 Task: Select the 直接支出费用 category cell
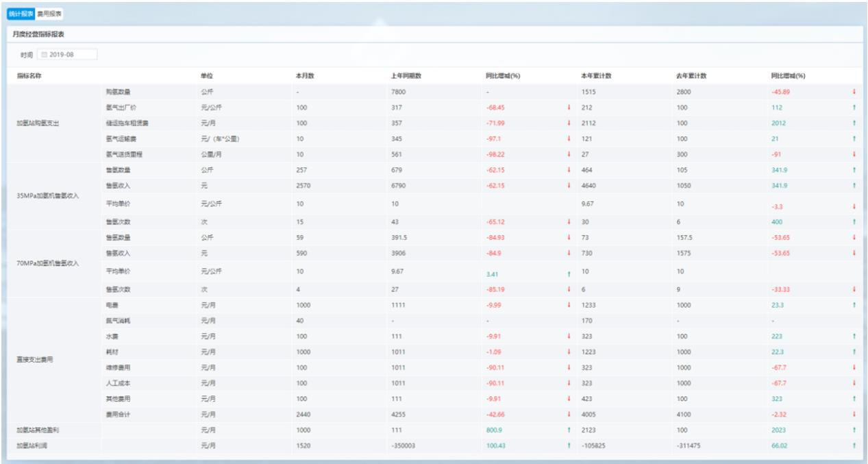[35, 358]
